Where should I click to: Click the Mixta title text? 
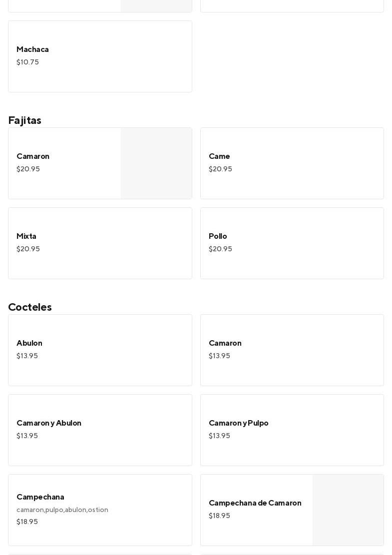(x=26, y=236)
